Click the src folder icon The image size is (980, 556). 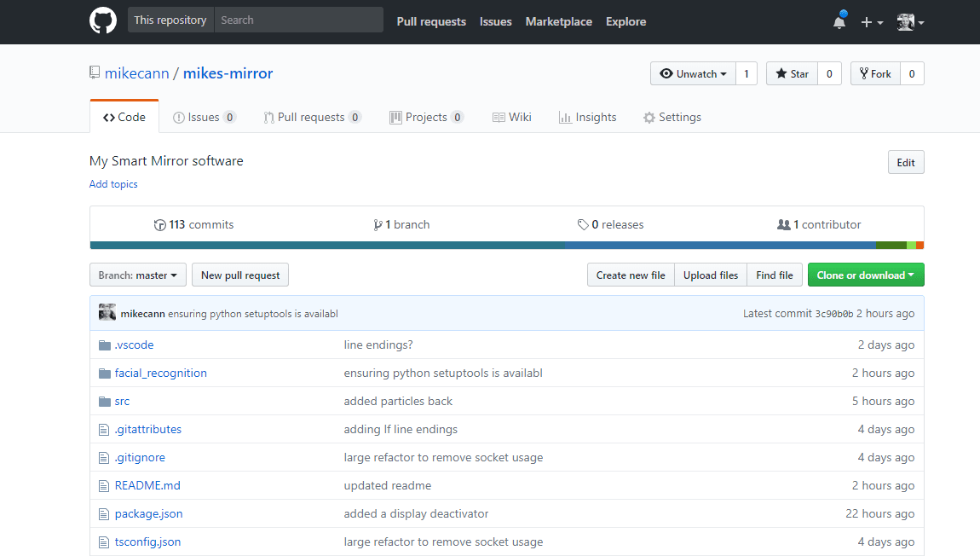click(x=105, y=402)
